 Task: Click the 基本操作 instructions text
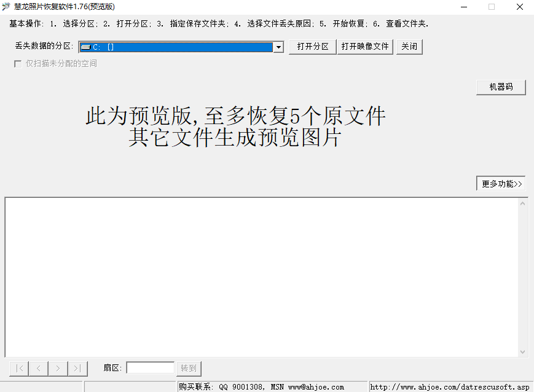(x=219, y=24)
